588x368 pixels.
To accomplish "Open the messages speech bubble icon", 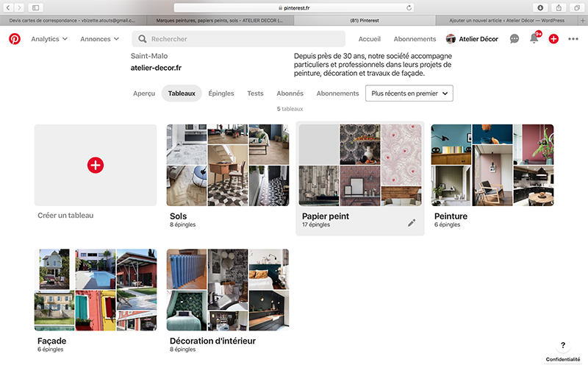I will [514, 39].
